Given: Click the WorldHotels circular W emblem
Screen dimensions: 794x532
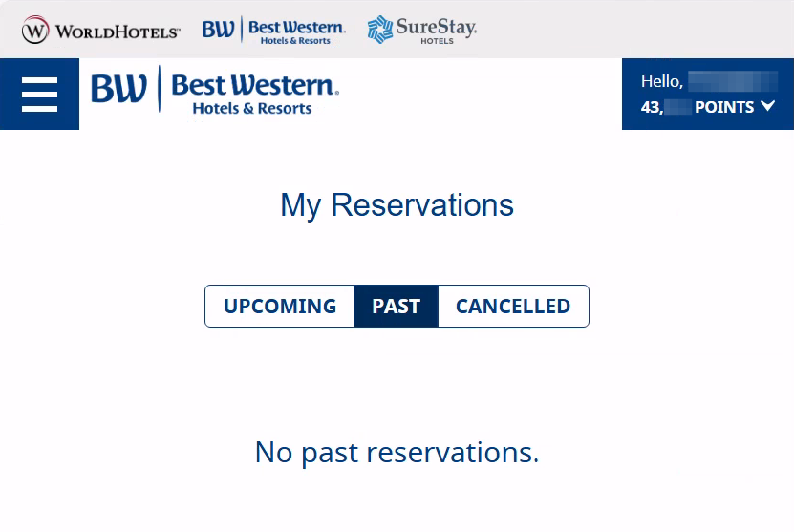Looking at the screenshot, I should [x=34, y=31].
